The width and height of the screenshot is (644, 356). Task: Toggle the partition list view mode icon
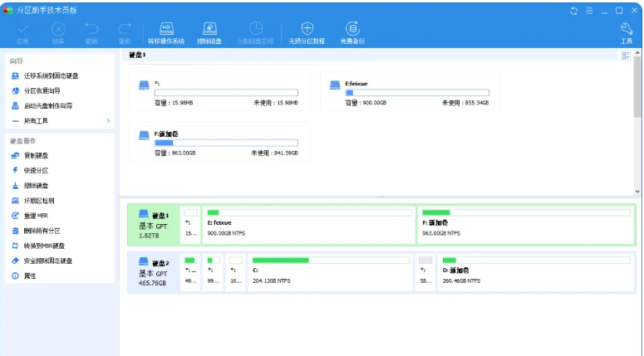coord(626,56)
